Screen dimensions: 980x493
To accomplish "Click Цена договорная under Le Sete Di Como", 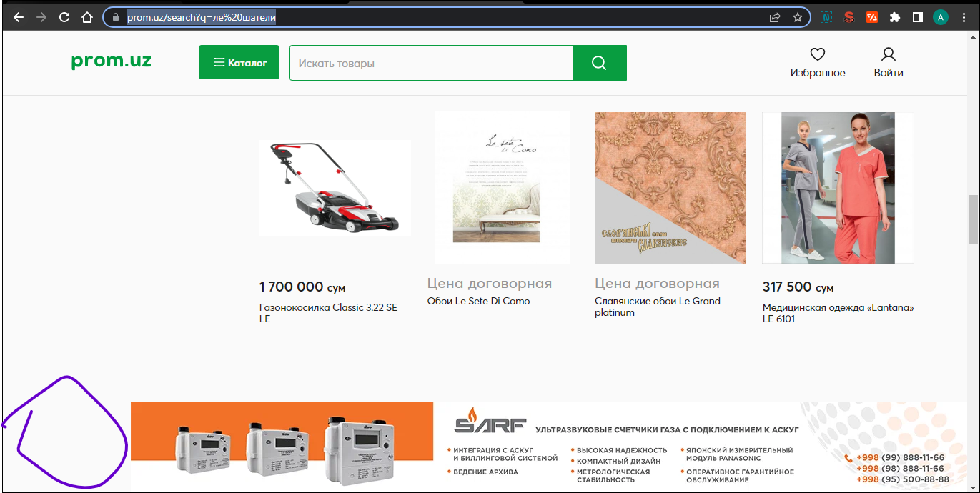I will (x=490, y=284).
